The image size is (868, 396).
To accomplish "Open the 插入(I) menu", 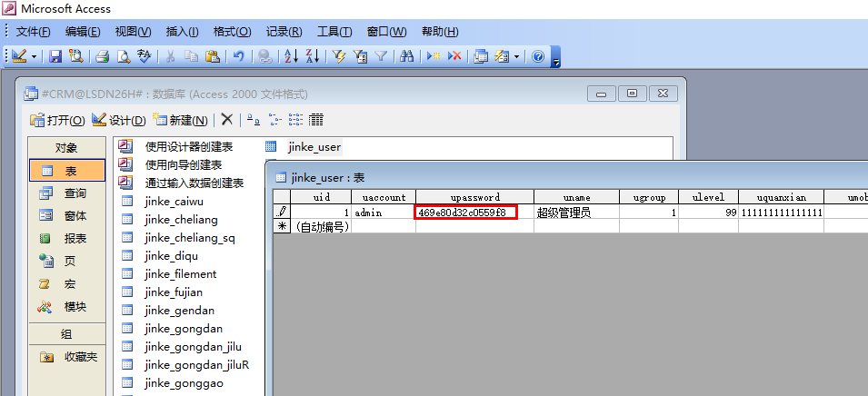I will tap(182, 32).
